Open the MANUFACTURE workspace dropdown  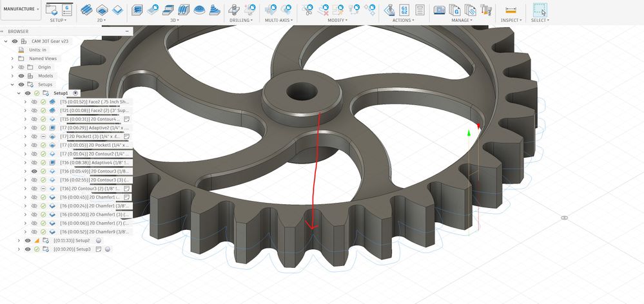(x=21, y=9)
